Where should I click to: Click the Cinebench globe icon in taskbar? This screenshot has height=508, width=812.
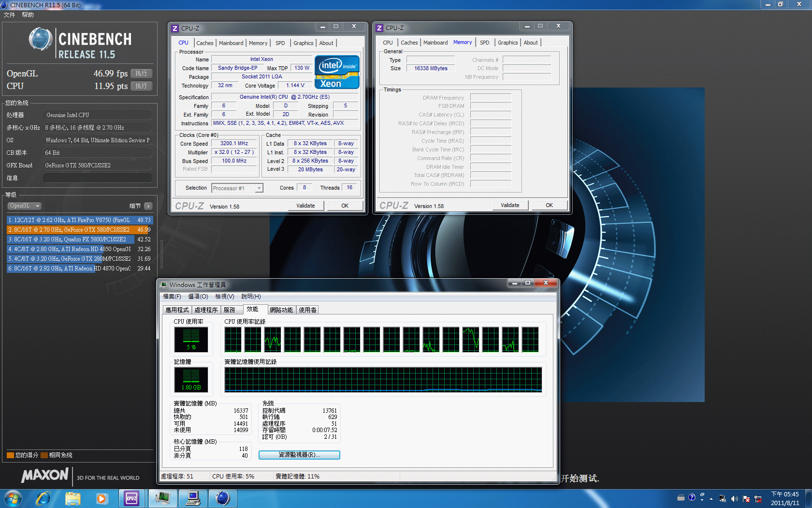pyautogui.click(x=222, y=498)
